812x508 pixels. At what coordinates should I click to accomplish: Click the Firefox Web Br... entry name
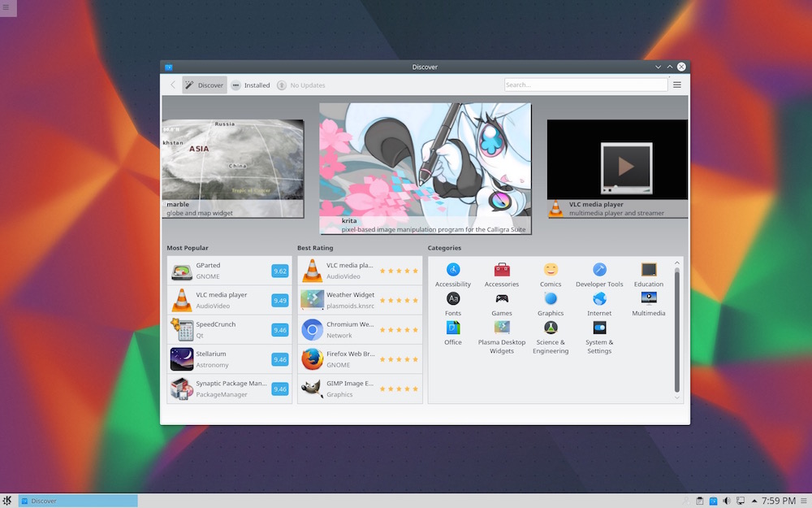point(351,354)
